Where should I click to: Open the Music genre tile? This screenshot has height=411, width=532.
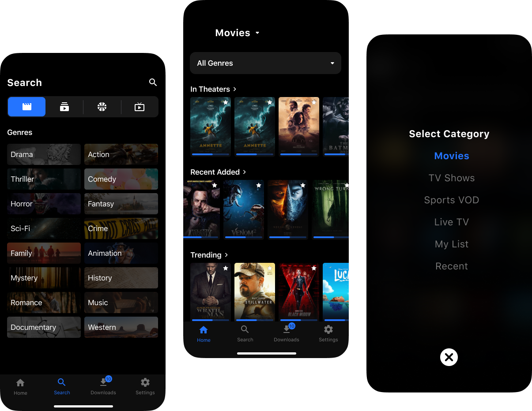click(121, 303)
